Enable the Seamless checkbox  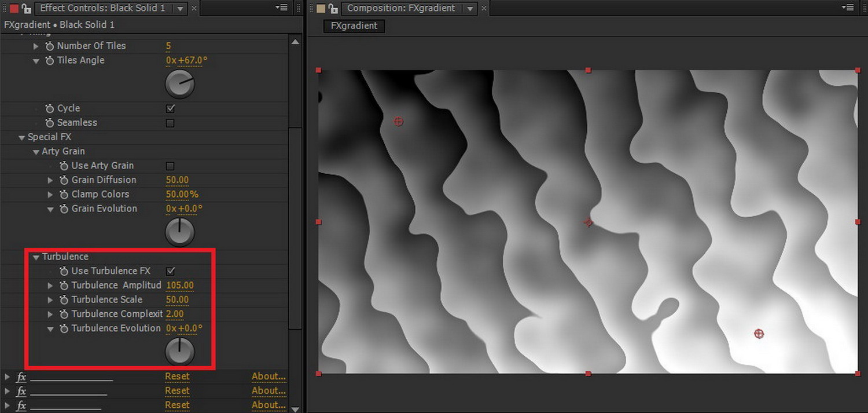point(170,123)
